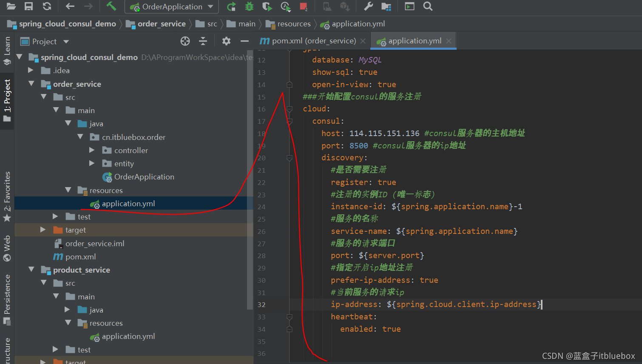Navigate back with the left arrow
The width and height of the screenshot is (642, 364).
[x=70, y=6]
